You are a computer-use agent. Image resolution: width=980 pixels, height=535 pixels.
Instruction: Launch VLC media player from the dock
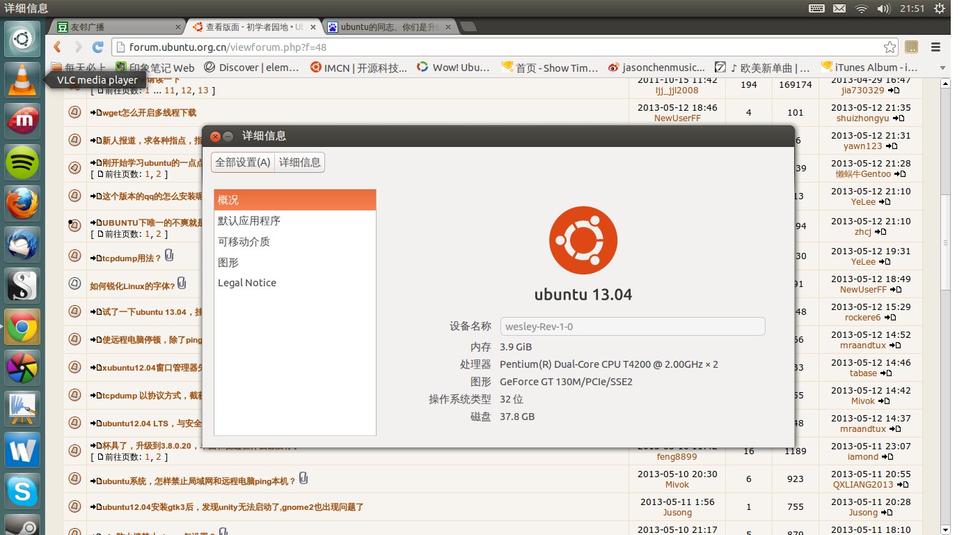pyautogui.click(x=22, y=80)
